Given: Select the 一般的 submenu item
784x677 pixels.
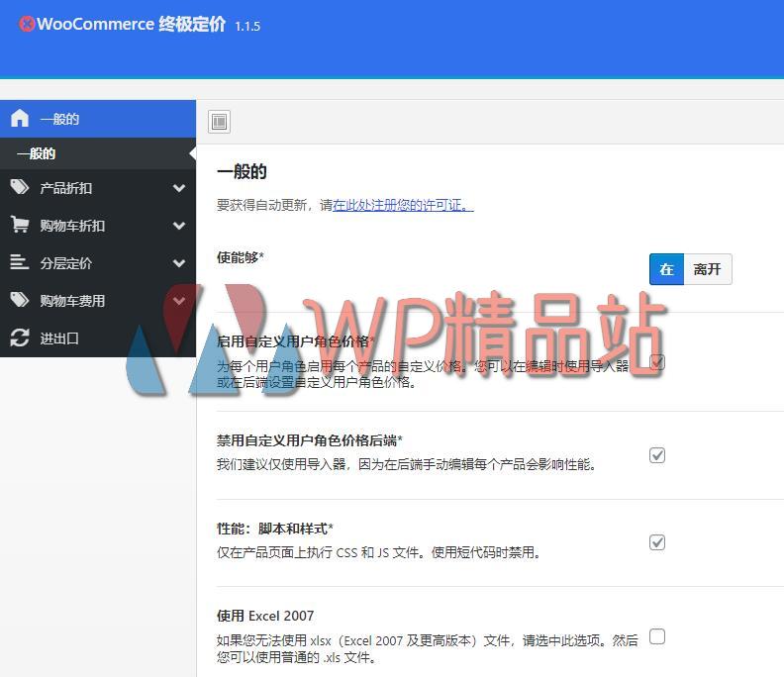Looking at the screenshot, I should [98, 153].
